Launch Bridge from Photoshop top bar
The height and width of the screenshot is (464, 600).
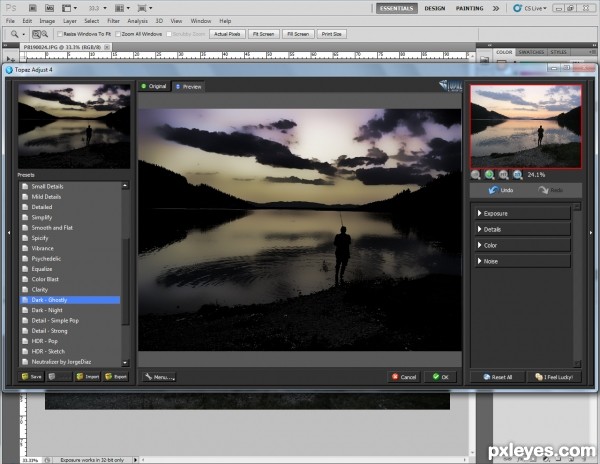point(33,8)
